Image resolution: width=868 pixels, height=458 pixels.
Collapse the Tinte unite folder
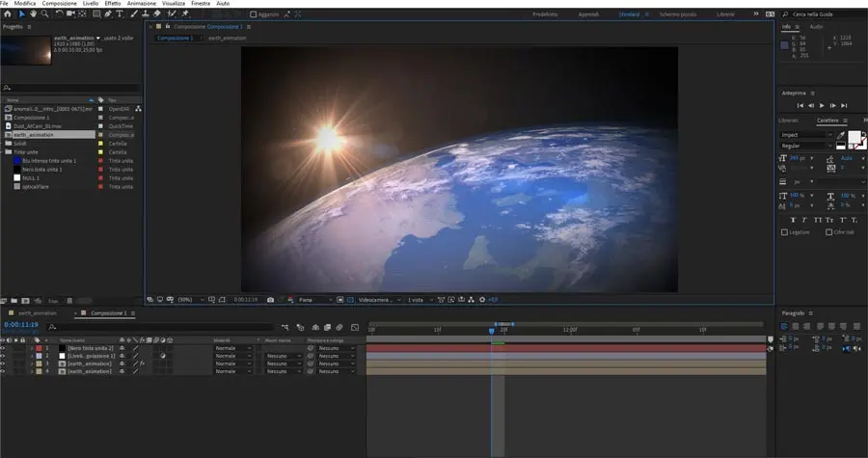(3, 152)
